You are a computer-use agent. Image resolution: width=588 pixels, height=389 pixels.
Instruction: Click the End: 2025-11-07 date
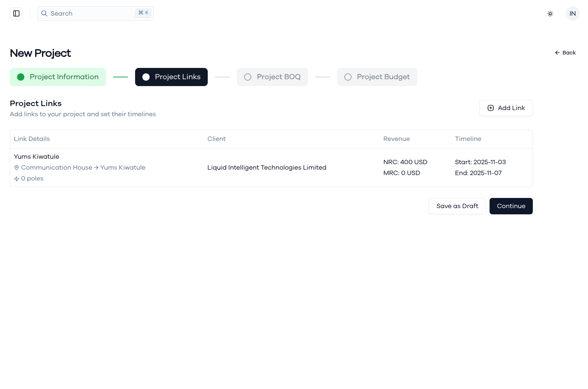(478, 173)
